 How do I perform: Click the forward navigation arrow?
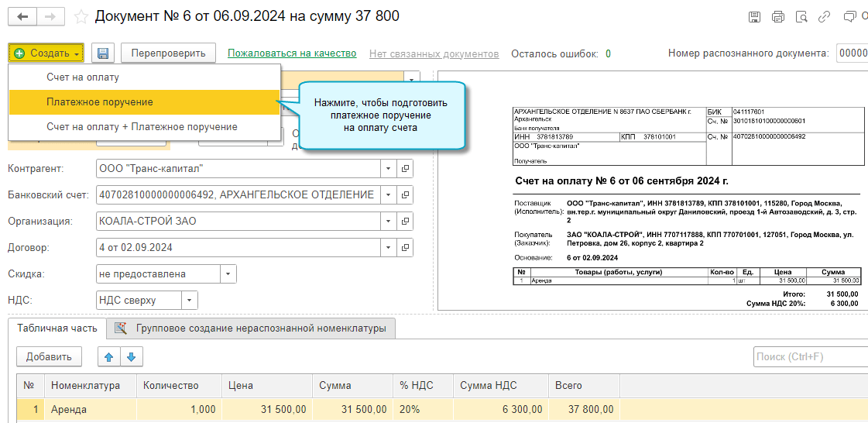pos(50,16)
